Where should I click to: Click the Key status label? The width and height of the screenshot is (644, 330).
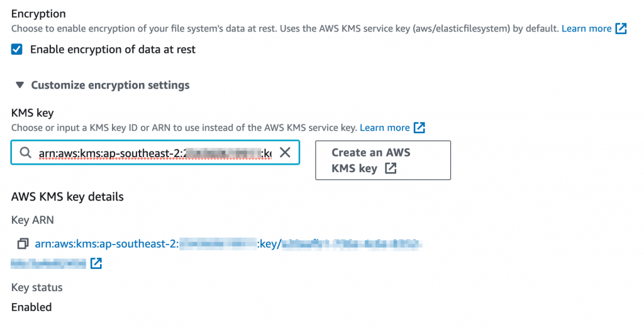tap(37, 287)
